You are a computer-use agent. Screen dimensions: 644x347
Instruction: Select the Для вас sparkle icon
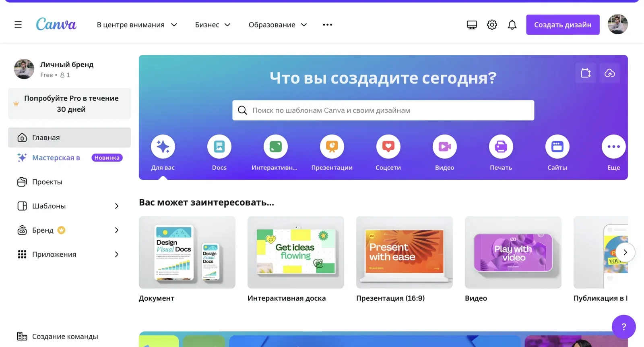tap(163, 146)
